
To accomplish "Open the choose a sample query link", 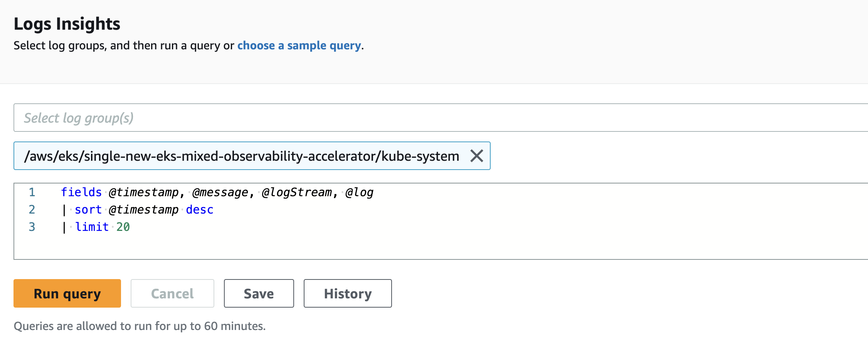I will point(299,45).
